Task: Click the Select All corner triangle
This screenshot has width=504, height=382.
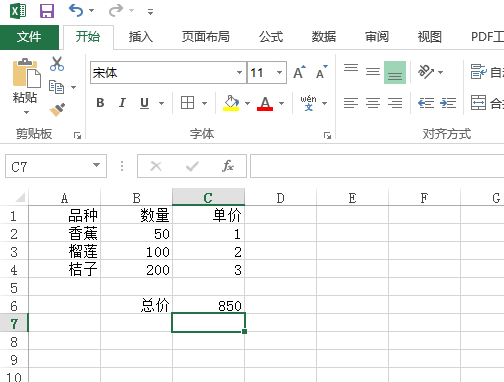Action: click(20, 198)
